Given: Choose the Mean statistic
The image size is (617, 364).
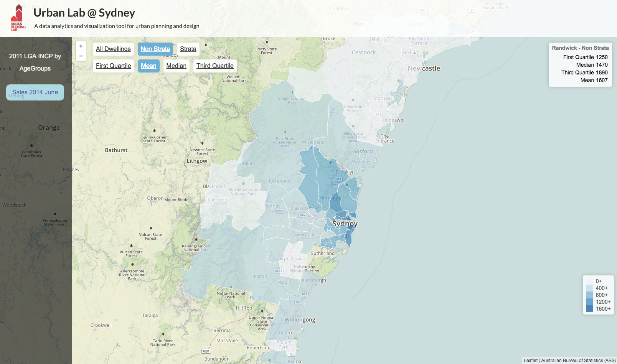Looking at the screenshot, I should pyautogui.click(x=148, y=66).
